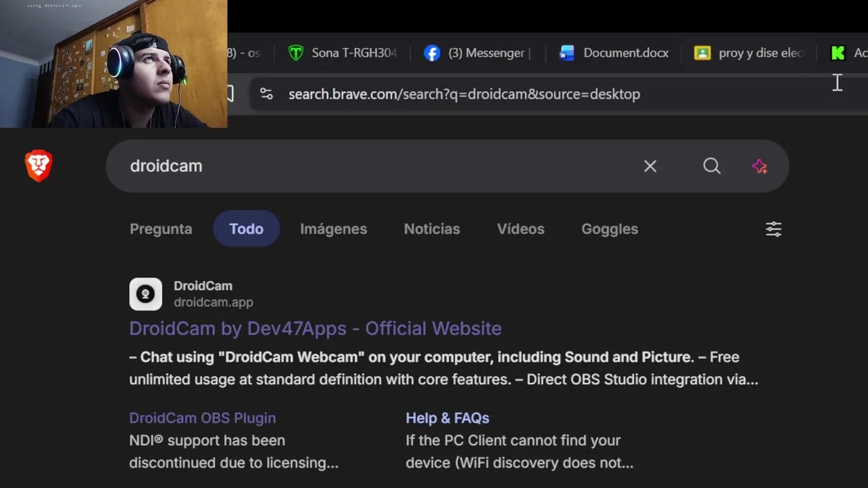Open the AI answer sparkle icon
The height and width of the screenshot is (488, 868).
pos(759,166)
